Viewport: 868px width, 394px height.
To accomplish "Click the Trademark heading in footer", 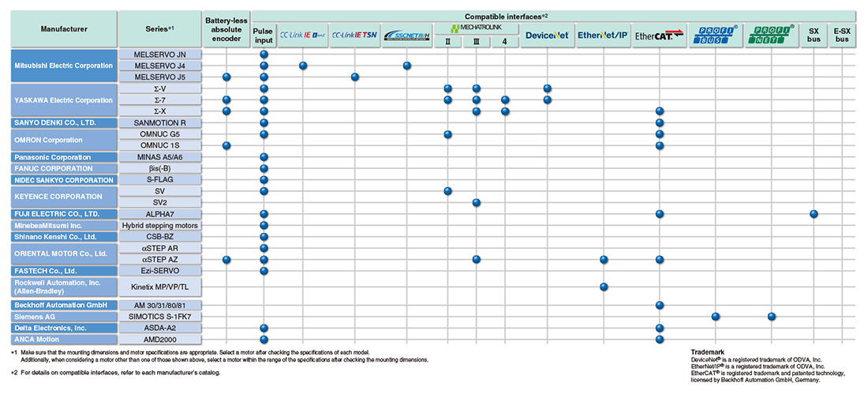I will 708,352.
